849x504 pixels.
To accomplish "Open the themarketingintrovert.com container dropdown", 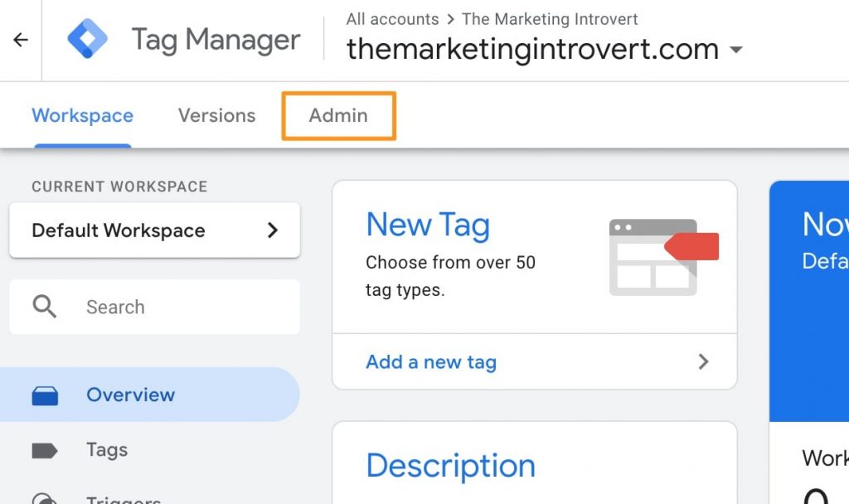I will 736,50.
